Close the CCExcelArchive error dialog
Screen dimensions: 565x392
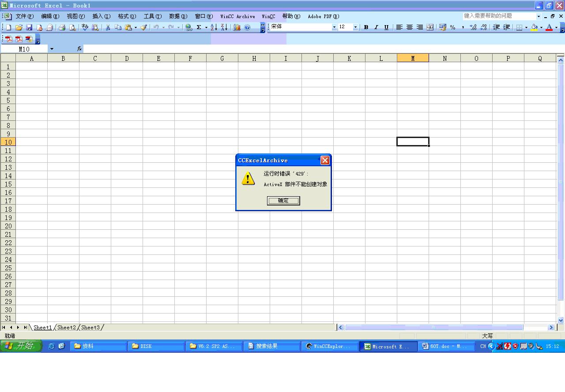click(325, 160)
